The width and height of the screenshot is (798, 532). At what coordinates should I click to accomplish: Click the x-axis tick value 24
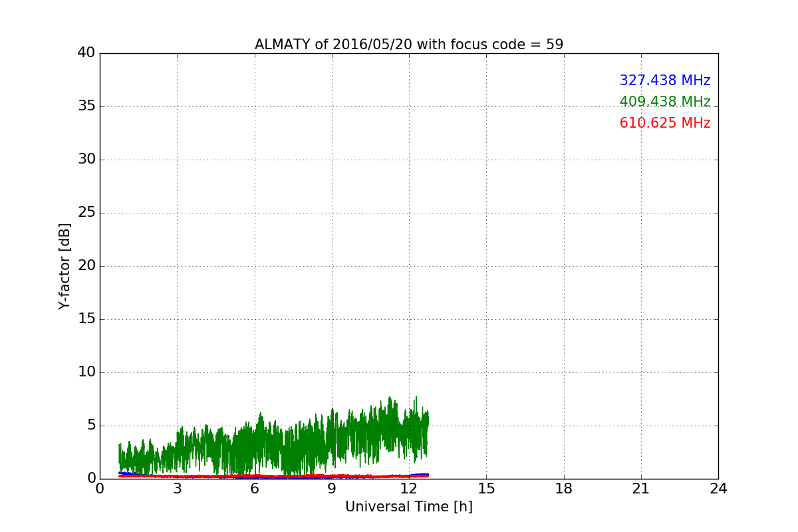click(718, 489)
